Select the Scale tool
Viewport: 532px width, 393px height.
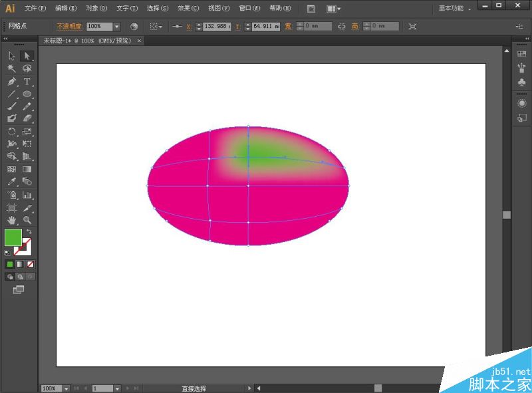click(27, 132)
